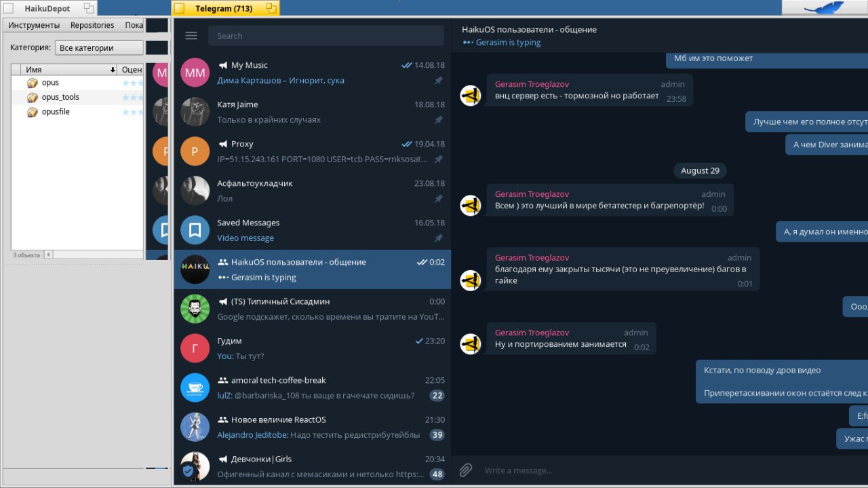Click the message Кстати, по поводу дров видео

pyautogui.click(x=762, y=371)
